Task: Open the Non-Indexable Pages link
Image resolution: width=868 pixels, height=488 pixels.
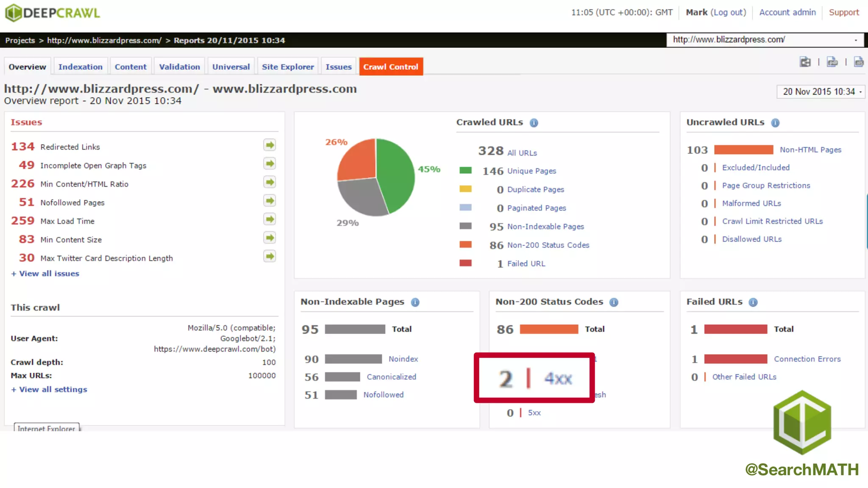Action: pos(545,227)
